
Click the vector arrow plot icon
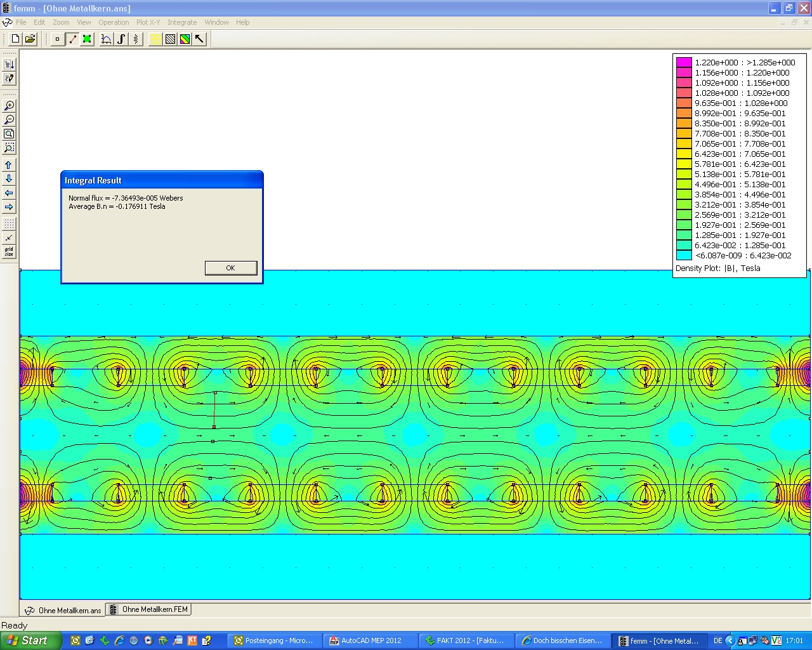pos(200,39)
